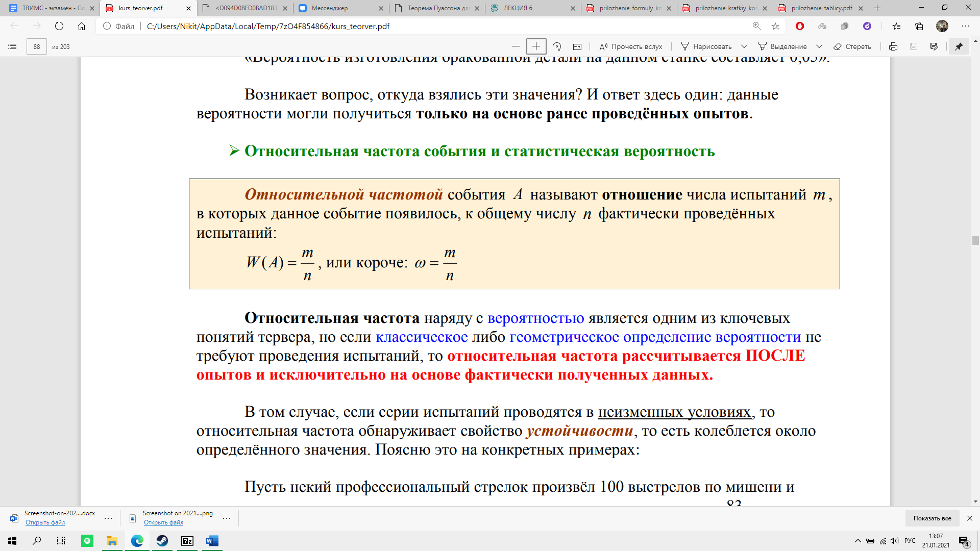Open file link for Screenshot docx download
This screenshot has height=551, width=980.
click(45, 522)
